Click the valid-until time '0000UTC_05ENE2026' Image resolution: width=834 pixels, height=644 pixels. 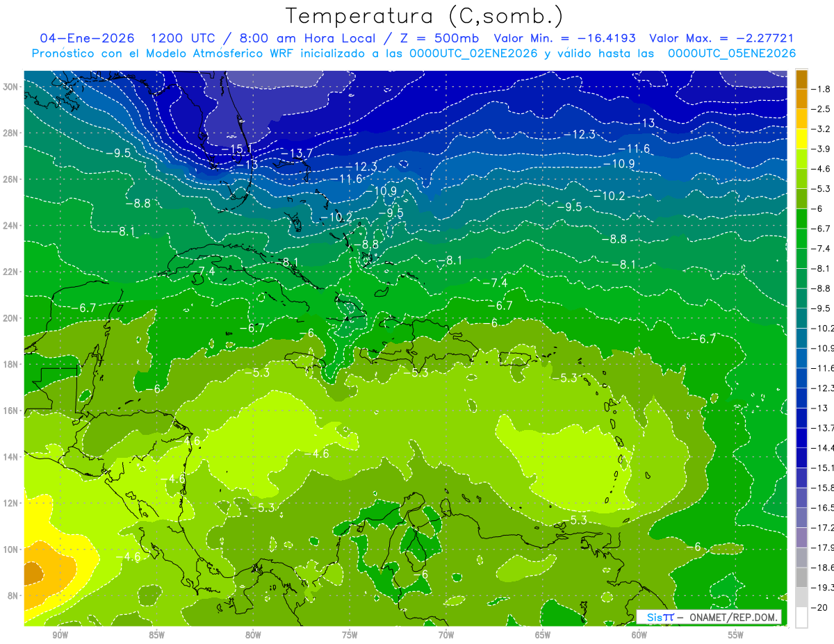coord(731,53)
